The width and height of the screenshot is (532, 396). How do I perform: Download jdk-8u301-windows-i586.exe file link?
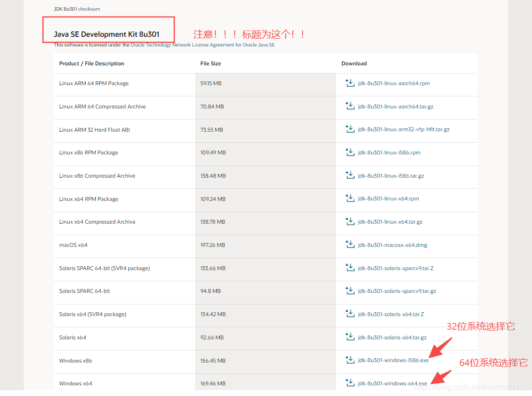[x=393, y=360]
